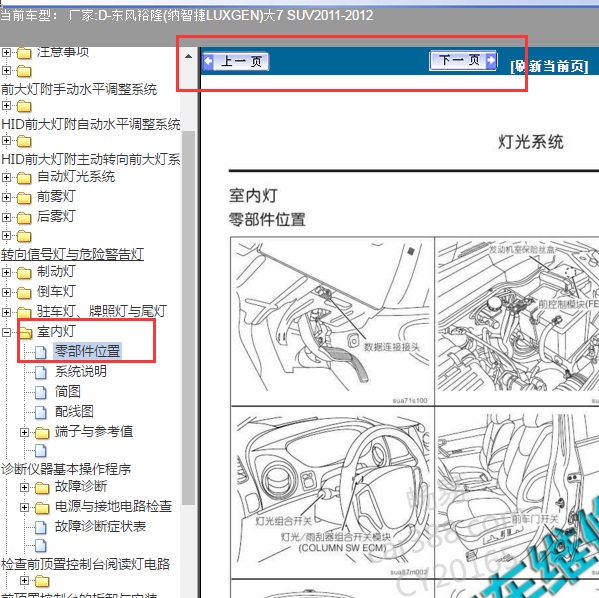
Task: Open 检查前顶置控制台阅读灯电路 page
Action: coord(85,564)
